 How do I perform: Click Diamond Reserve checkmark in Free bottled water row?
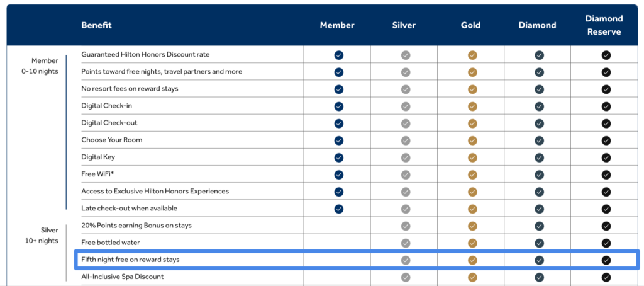point(606,243)
